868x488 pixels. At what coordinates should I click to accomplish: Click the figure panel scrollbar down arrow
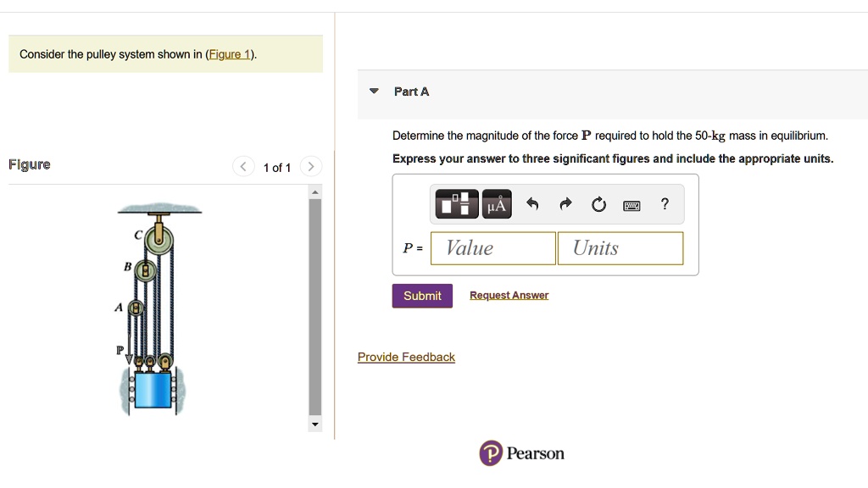tap(314, 424)
